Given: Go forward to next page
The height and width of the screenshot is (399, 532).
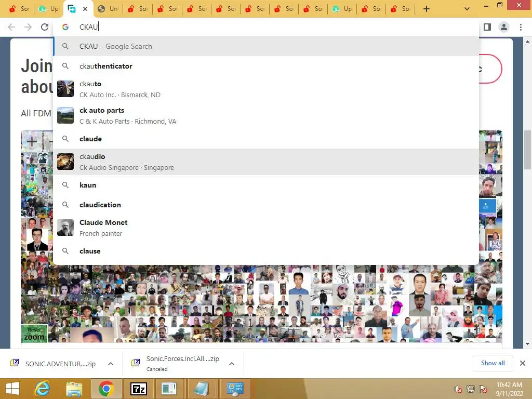Looking at the screenshot, I should click(x=28, y=27).
